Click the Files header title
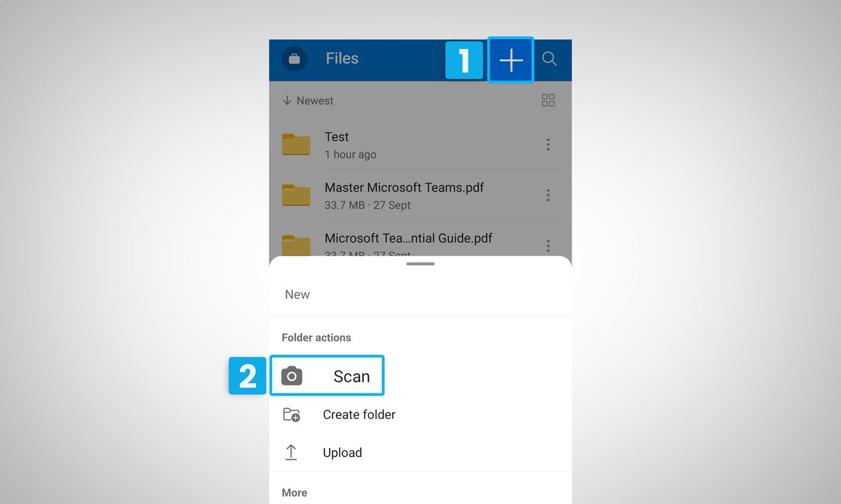 [x=342, y=59]
